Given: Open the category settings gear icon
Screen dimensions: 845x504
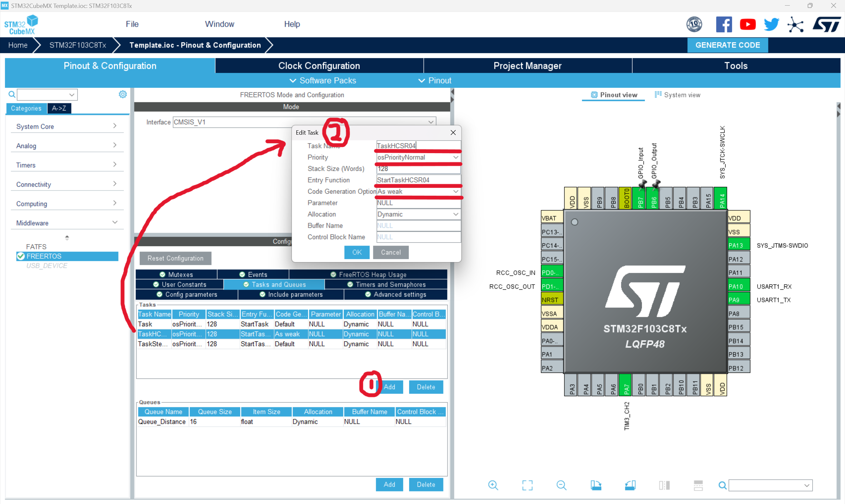Looking at the screenshot, I should click(122, 94).
